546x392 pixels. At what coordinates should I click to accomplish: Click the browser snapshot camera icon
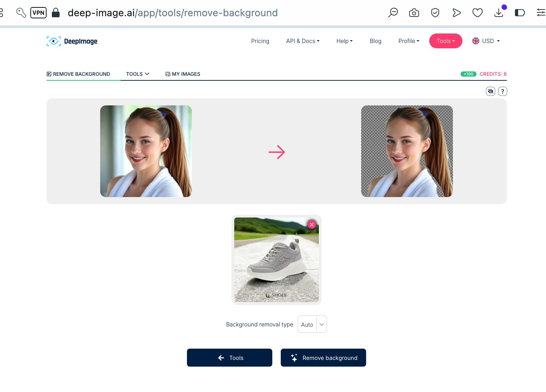coord(414,13)
